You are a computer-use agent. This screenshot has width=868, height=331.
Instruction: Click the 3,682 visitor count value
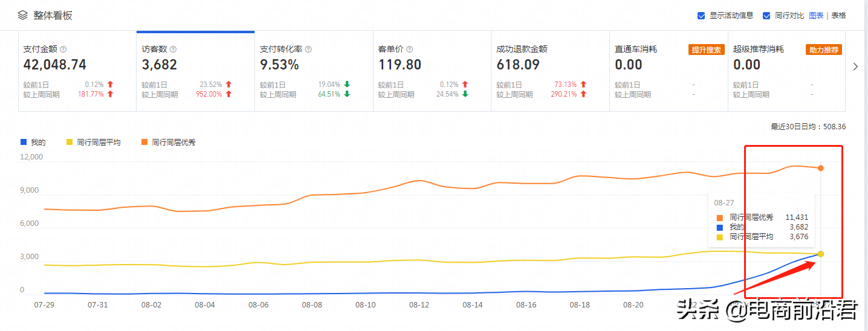(x=160, y=65)
